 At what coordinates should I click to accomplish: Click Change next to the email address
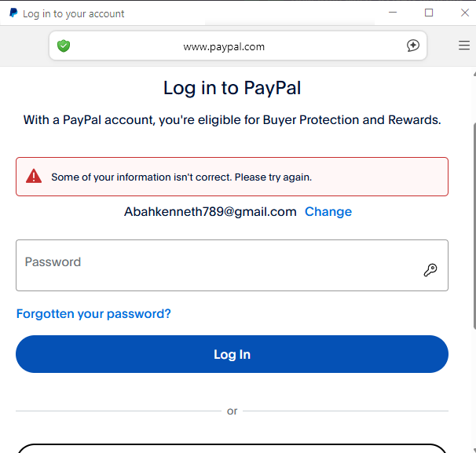pos(328,212)
